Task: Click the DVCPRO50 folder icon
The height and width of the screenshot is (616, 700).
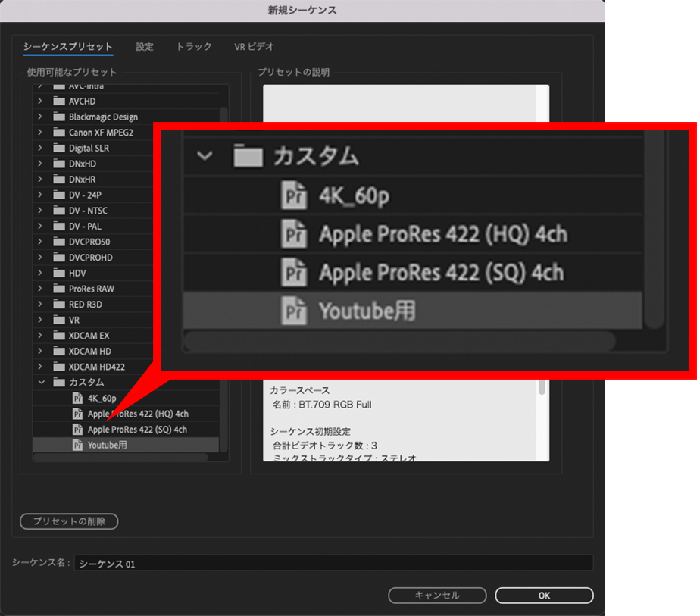Action: (59, 242)
